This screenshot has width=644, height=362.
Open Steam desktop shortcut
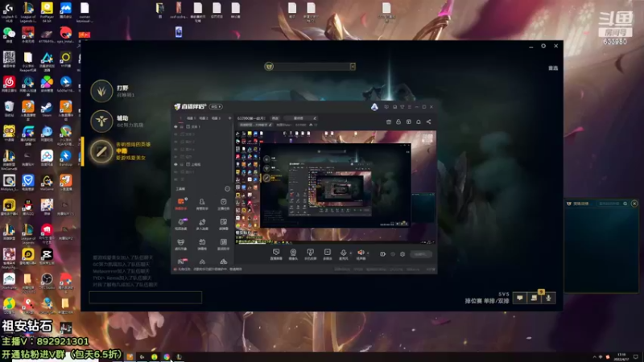pyautogui.click(x=47, y=109)
